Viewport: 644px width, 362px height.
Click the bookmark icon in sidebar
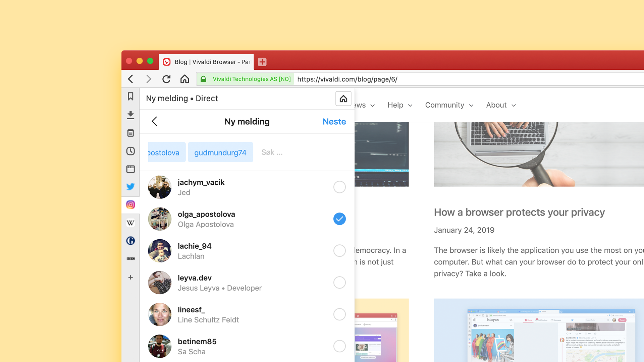[x=130, y=97]
